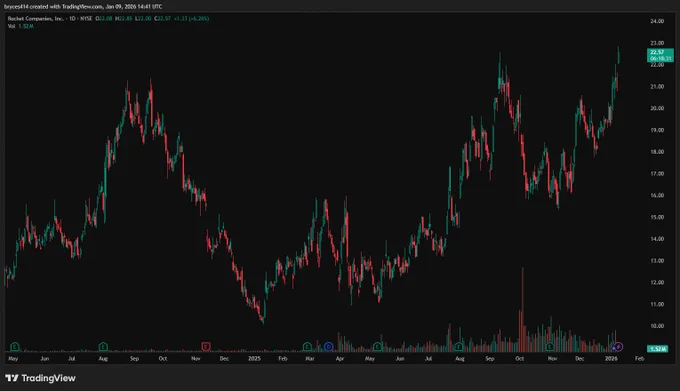Click the blue dividend D marker
This screenshot has width=680, height=391.
(328, 346)
